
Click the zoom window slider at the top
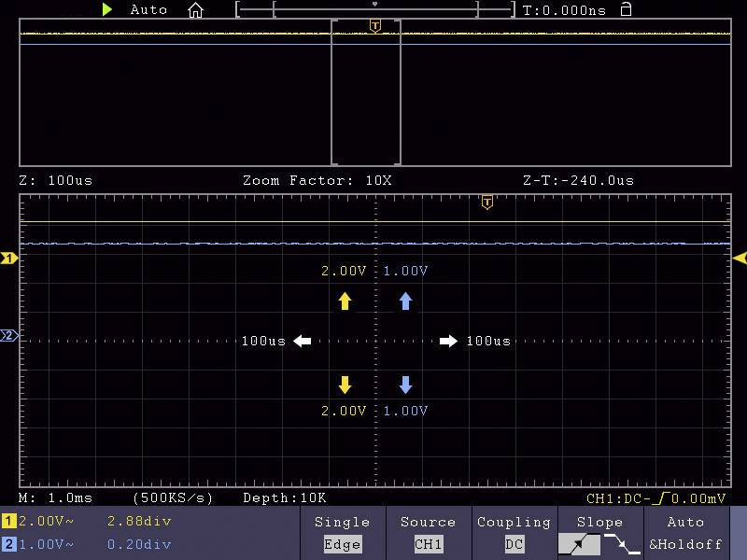(373, 9)
